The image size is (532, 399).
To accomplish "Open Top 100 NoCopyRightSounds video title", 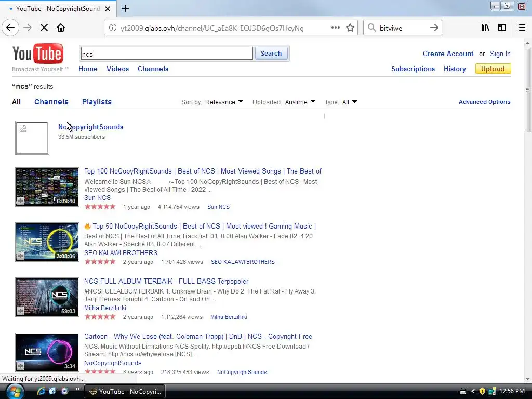I will click(203, 171).
